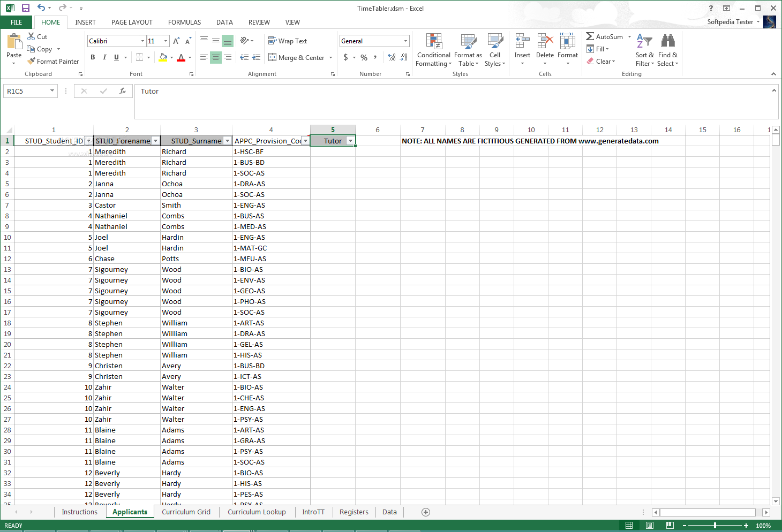Open the Curriculum Grid sheet tab
The height and width of the screenshot is (532, 782).
[x=186, y=512]
